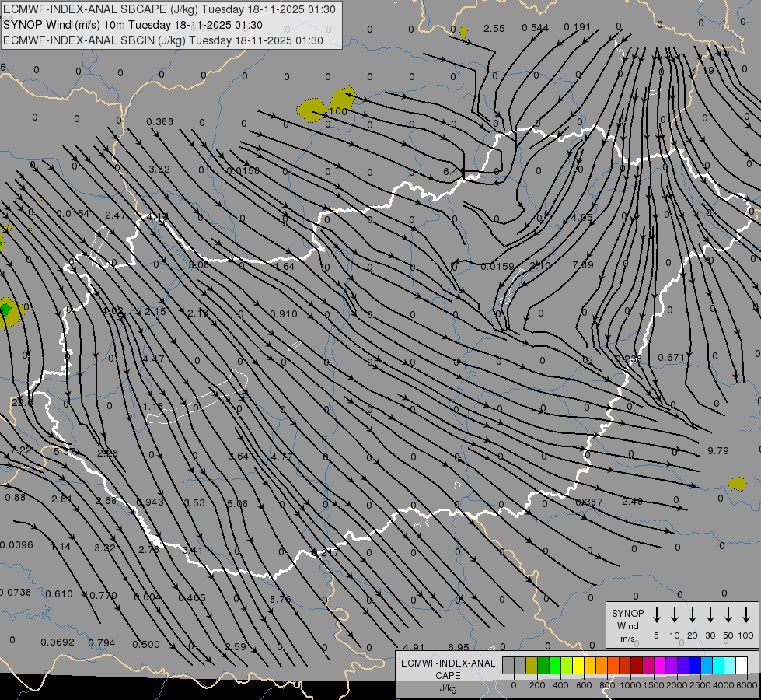
Task: Click the map value 0.794
Action: (x=101, y=642)
